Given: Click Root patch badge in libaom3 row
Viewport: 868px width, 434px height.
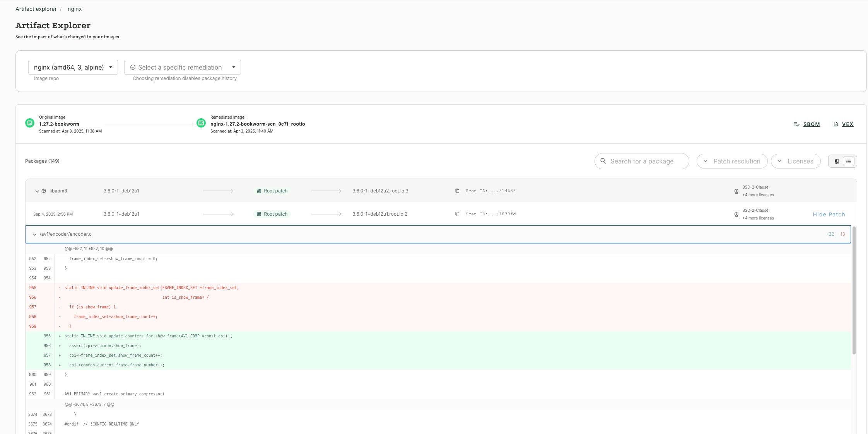Looking at the screenshot, I should coord(272,191).
